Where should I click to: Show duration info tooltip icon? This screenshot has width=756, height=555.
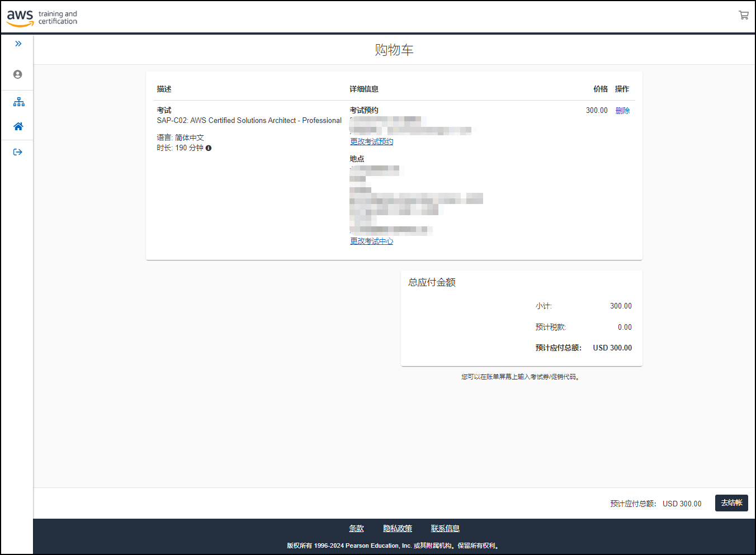209,148
